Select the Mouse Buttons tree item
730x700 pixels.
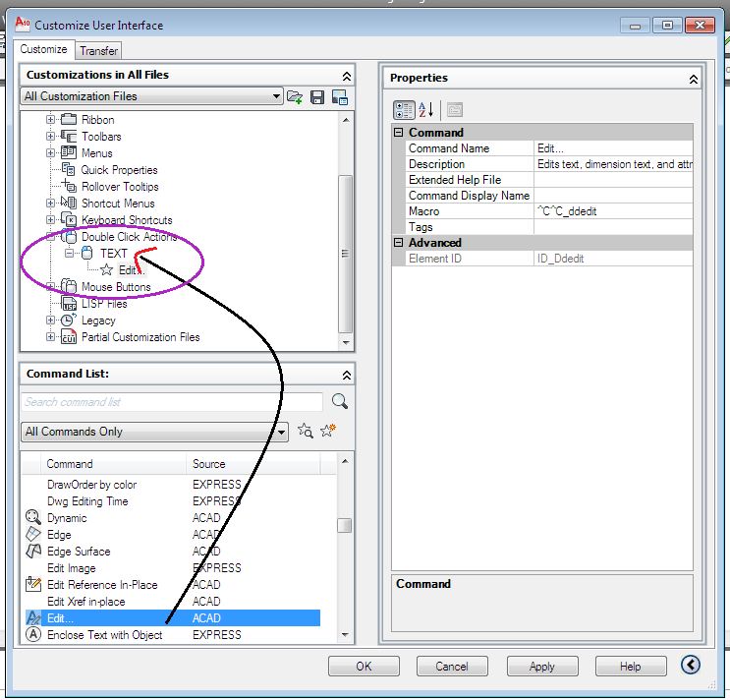coord(116,287)
